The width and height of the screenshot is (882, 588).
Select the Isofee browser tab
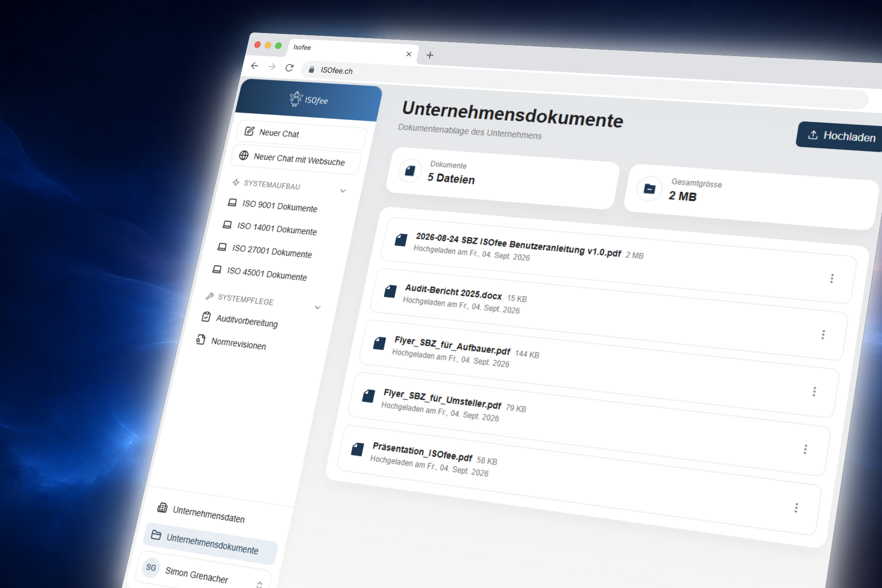coord(353,51)
